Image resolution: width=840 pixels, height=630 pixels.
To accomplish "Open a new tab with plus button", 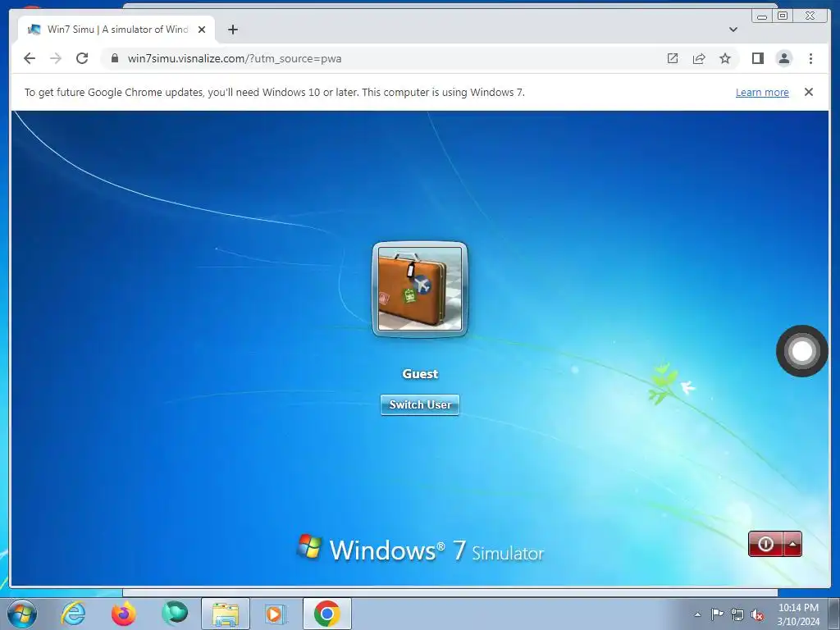I will pos(232,30).
